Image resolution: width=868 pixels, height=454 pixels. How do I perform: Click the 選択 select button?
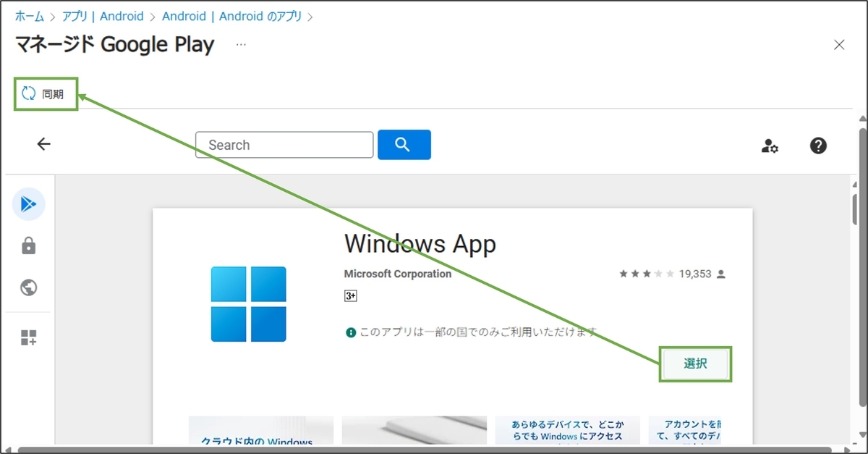[695, 364]
